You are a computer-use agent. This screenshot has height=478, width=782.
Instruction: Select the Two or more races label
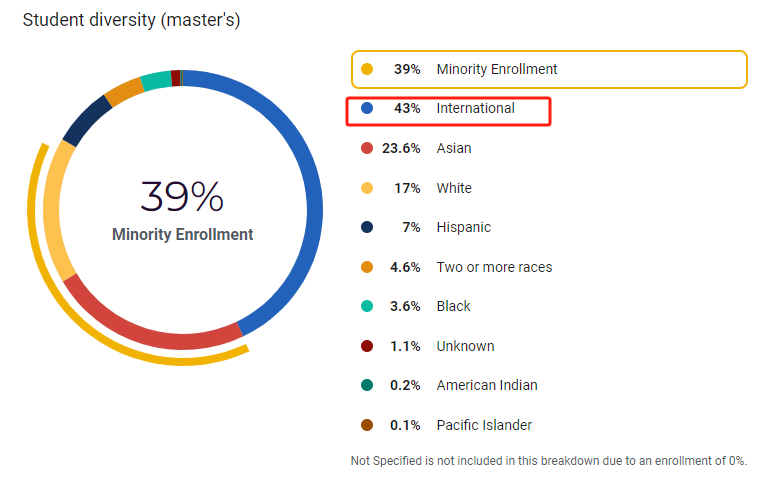(494, 267)
